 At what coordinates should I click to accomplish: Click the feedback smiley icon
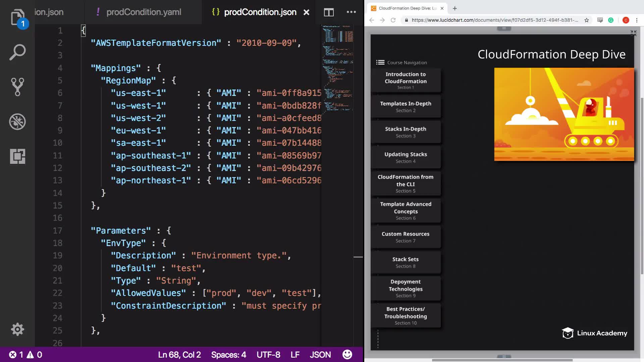[x=347, y=354]
